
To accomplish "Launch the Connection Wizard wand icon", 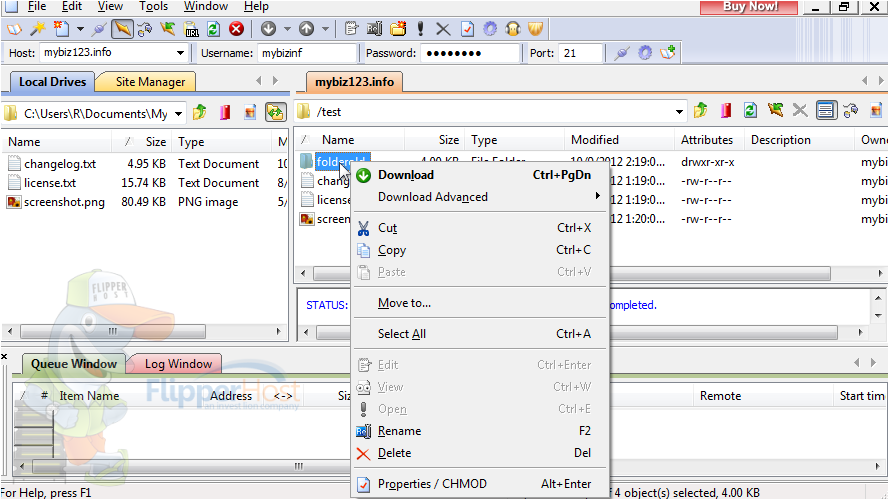I will (37, 28).
